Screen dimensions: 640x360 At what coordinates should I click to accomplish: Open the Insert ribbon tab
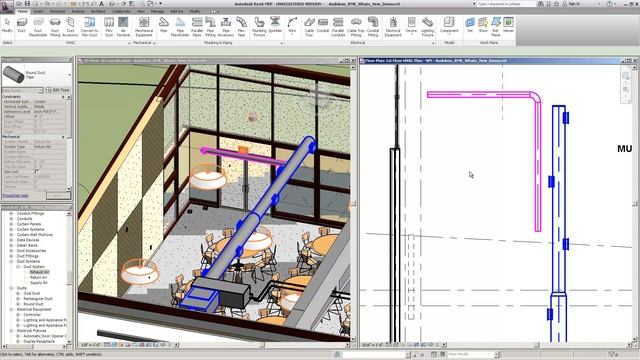[x=38, y=11]
